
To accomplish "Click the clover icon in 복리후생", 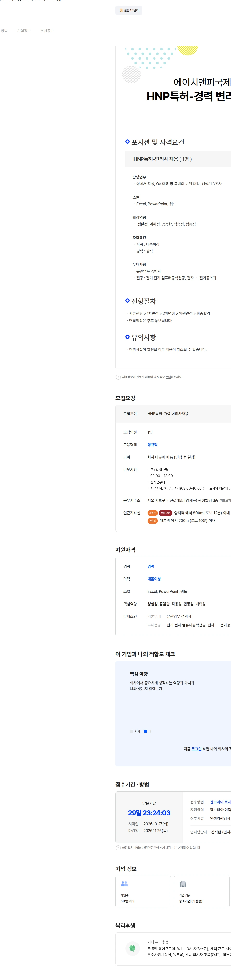I will point(132,949).
